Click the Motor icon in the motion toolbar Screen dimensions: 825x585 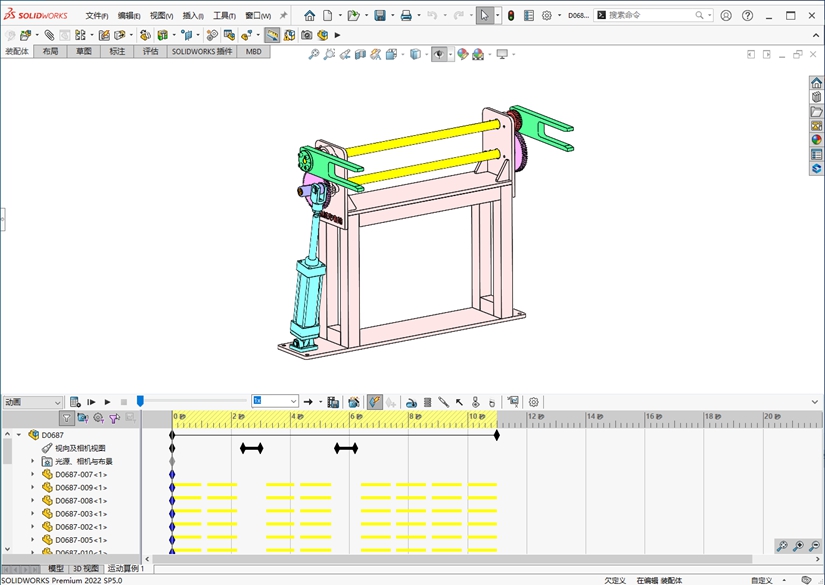click(x=411, y=402)
